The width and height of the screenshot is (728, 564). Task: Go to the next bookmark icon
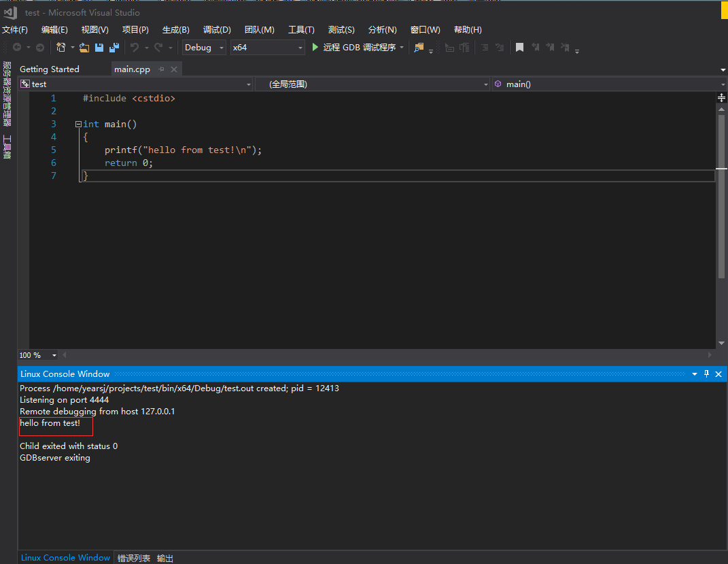tap(550, 48)
